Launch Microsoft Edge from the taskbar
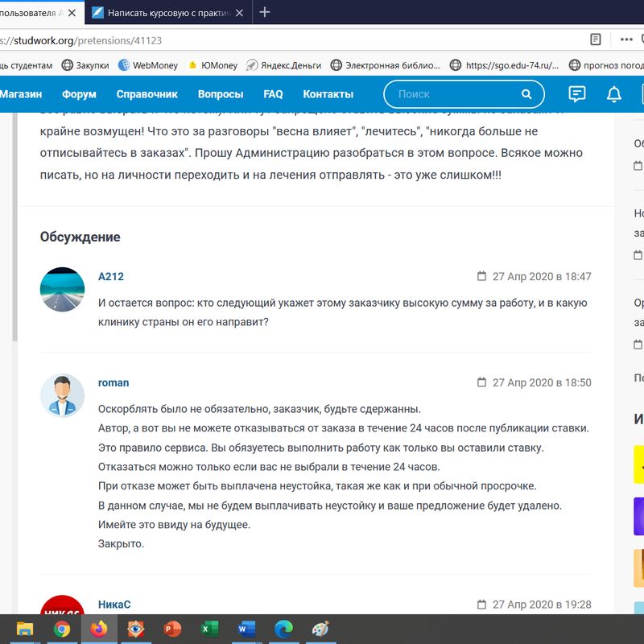The width and height of the screenshot is (644, 644). (x=283, y=629)
